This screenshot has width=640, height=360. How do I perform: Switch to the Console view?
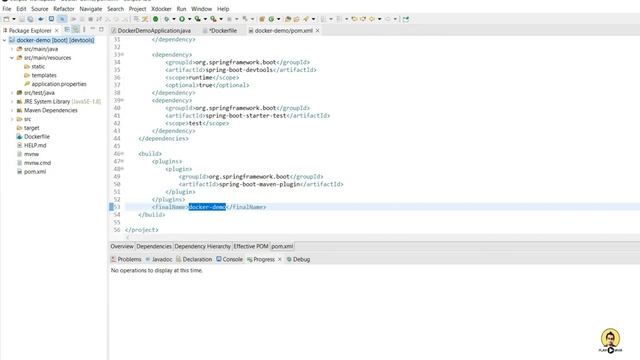click(229, 260)
